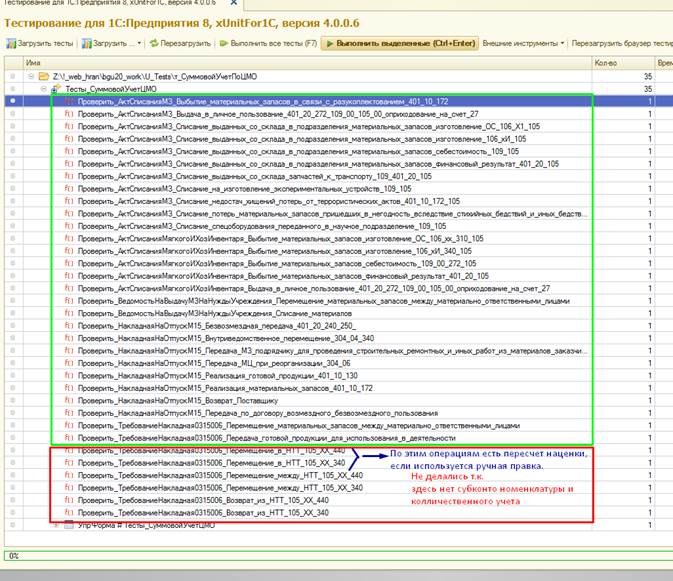Click the f() icon of Списание_материалов test
The width and height of the screenshot is (673, 581).
coord(68,313)
